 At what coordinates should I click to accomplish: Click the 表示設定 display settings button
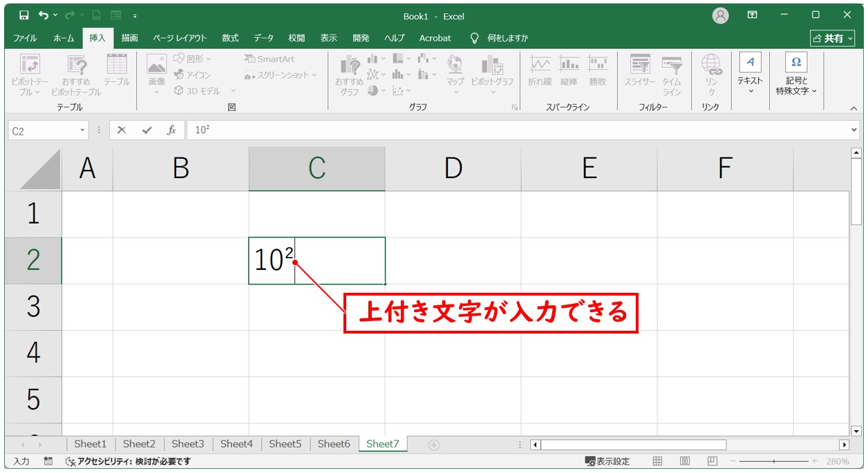click(x=607, y=461)
